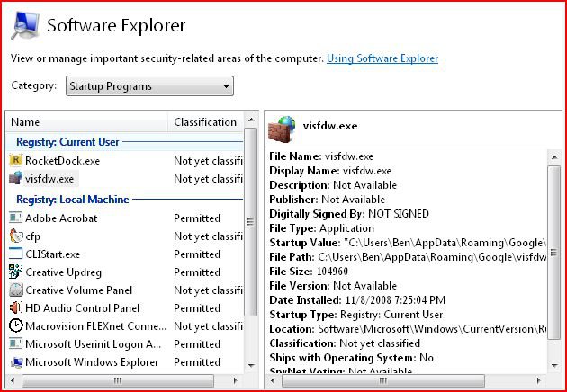Viewport: 567px width, 392px height.
Task: Click the HD Audio Control Panel speaker icon
Action: point(15,307)
